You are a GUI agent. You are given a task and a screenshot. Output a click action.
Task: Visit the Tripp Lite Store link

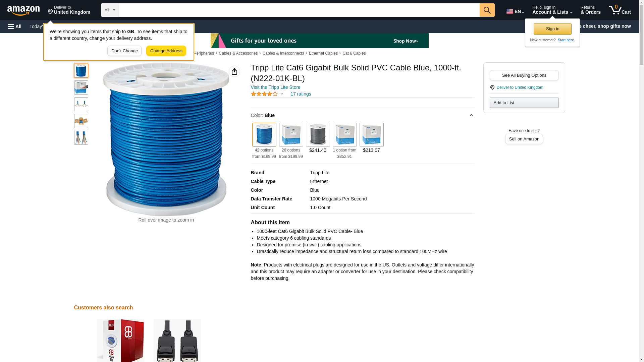pos(276,87)
